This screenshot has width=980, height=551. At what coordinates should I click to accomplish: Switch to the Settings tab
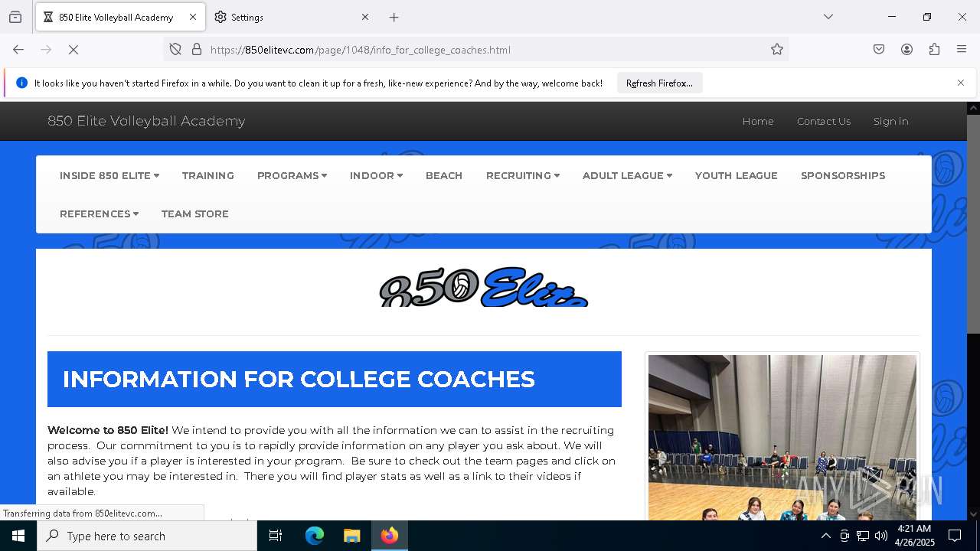click(292, 17)
